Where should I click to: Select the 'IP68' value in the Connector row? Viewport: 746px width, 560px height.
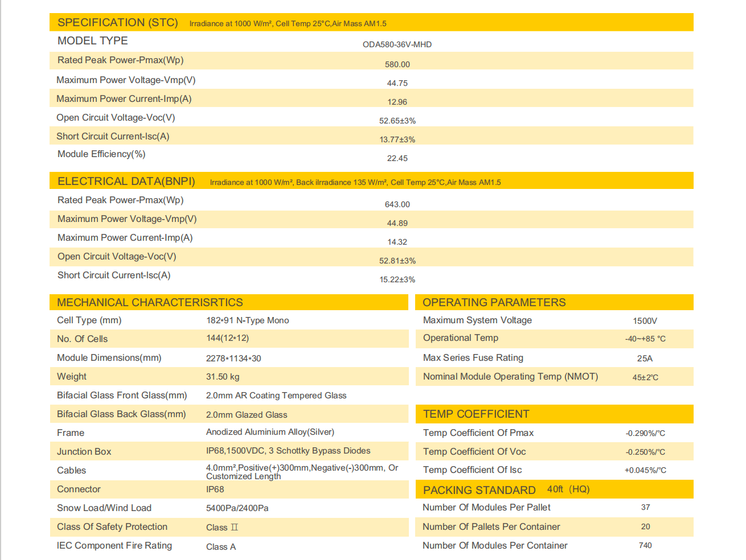pos(215,489)
